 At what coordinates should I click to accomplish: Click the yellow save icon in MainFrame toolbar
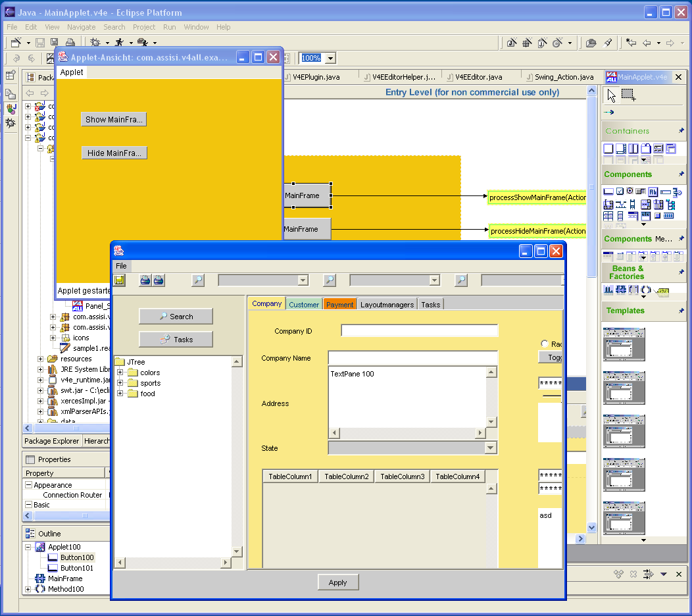(119, 280)
